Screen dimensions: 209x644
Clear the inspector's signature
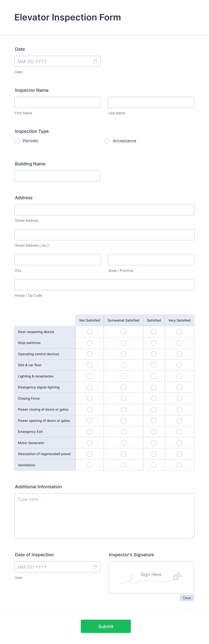pyautogui.click(x=187, y=598)
